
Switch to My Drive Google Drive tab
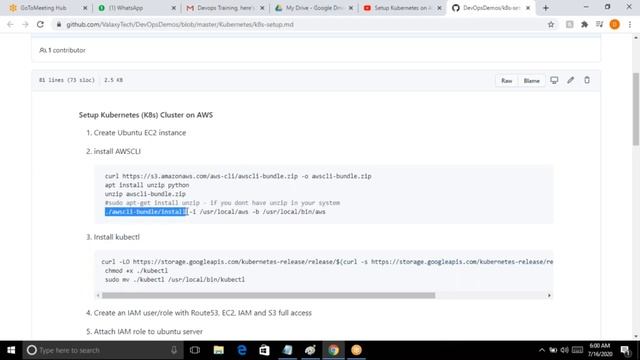click(313, 8)
